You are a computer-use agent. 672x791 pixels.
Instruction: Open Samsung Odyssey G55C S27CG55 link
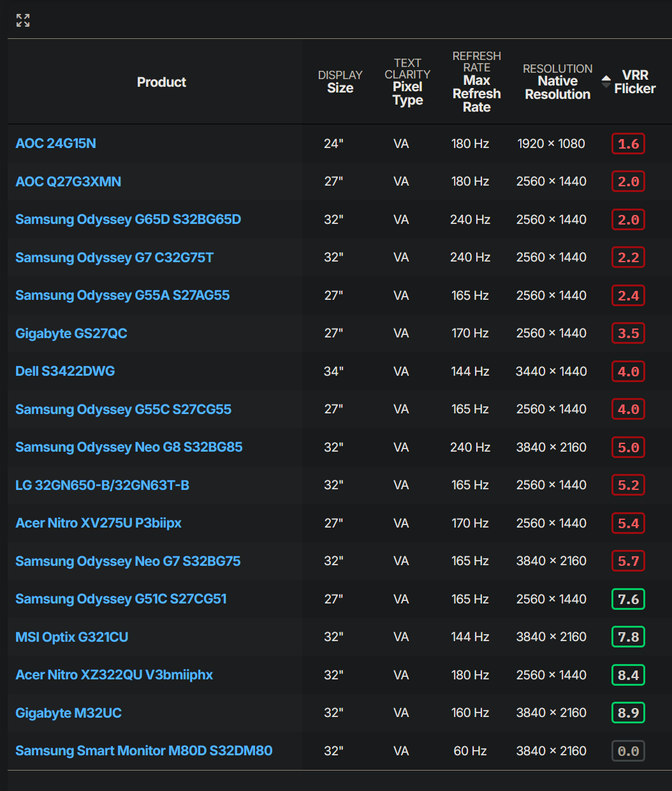click(x=124, y=410)
